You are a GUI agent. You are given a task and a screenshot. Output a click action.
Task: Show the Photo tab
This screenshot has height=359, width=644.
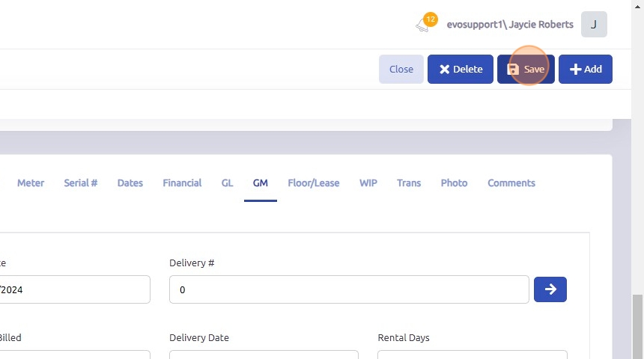[x=455, y=183]
